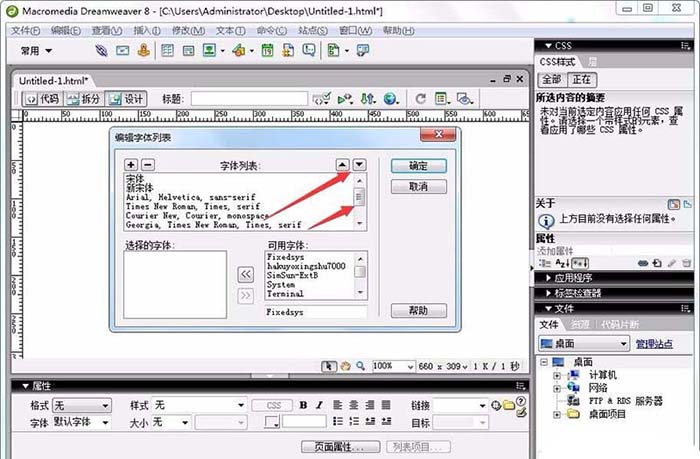Open the Site menu
The height and width of the screenshot is (459, 700).
tap(313, 30)
